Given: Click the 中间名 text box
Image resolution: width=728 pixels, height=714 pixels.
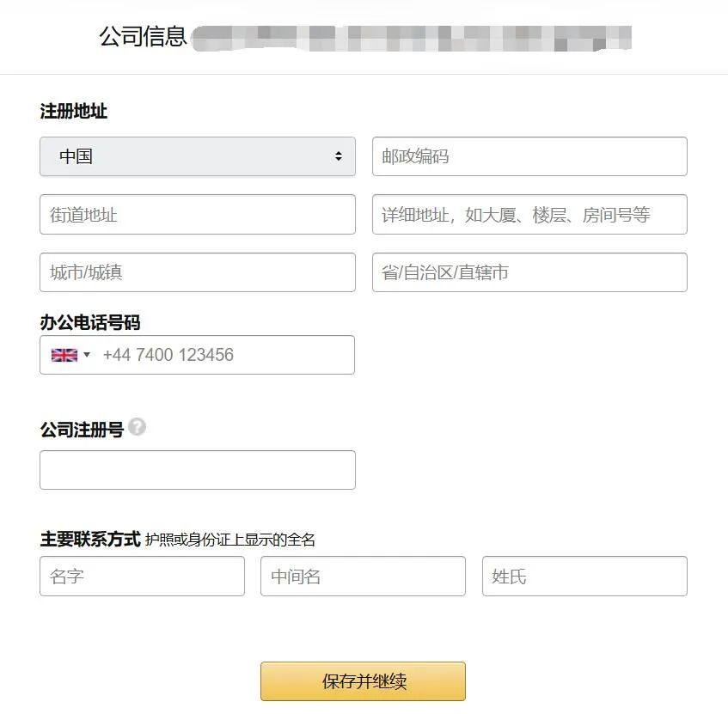Looking at the screenshot, I should pos(363,577).
